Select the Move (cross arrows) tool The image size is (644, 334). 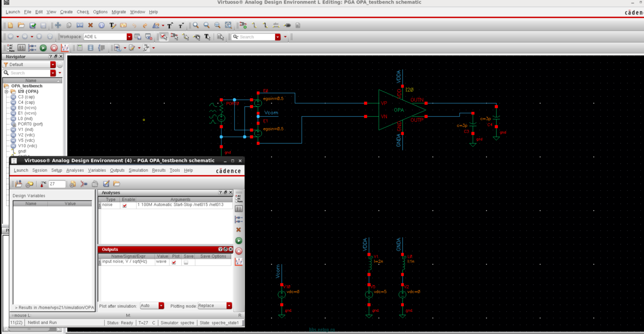click(58, 25)
